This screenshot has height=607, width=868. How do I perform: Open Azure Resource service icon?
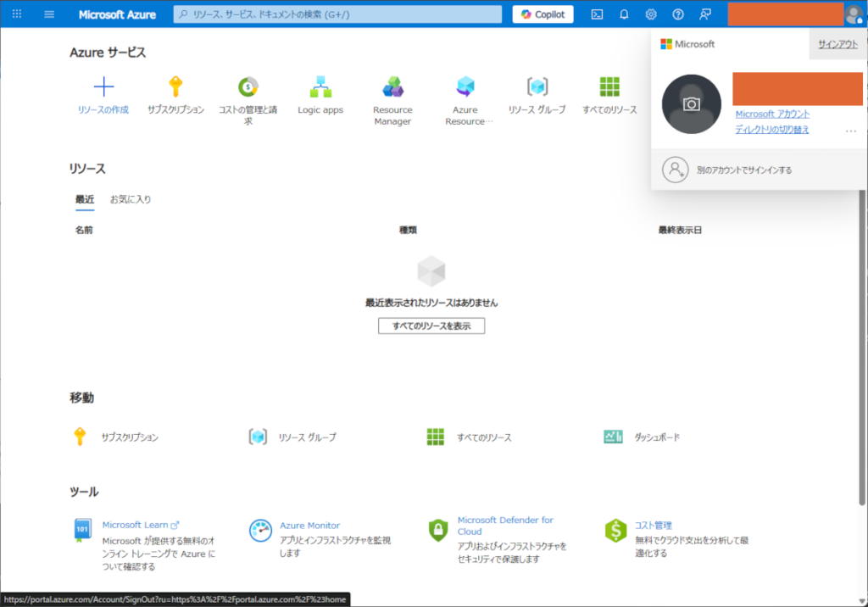(465, 86)
